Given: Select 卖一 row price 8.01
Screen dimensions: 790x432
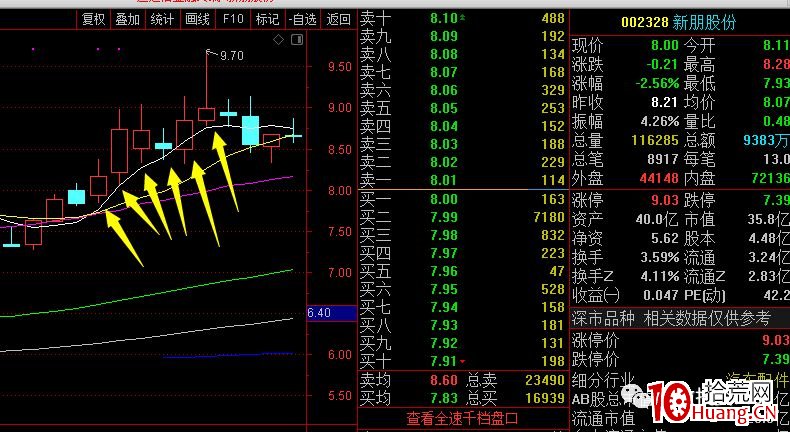Looking at the screenshot, I should point(444,180).
